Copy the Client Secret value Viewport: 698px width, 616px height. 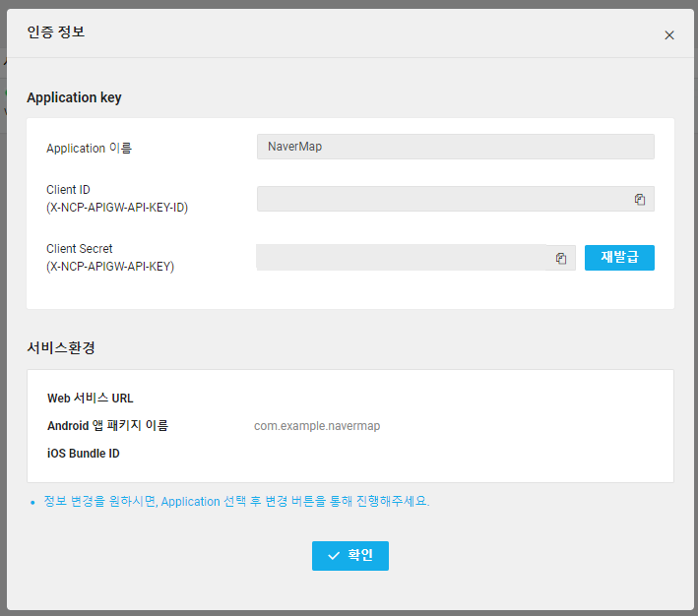coord(561,258)
